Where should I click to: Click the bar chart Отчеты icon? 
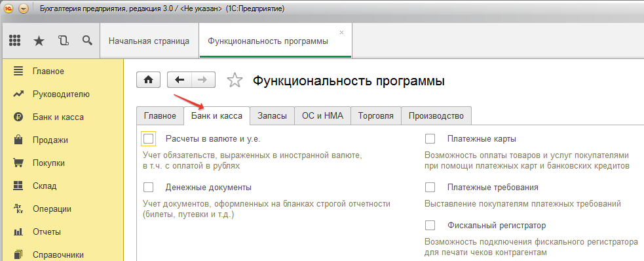click(18, 231)
